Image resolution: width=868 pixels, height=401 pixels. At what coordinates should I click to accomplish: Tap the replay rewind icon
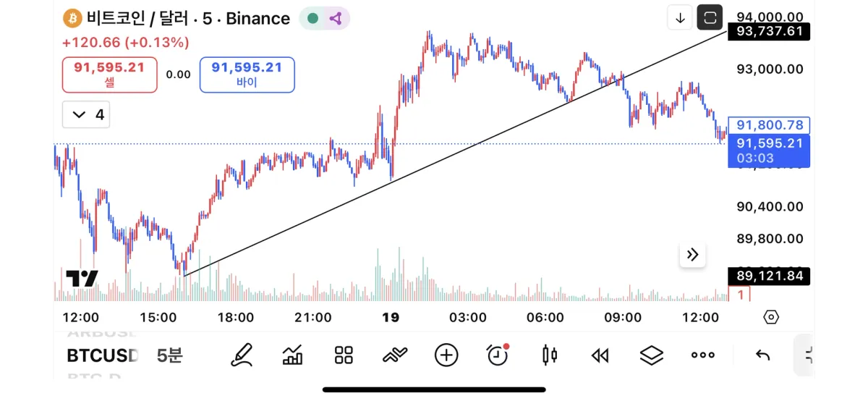tap(600, 355)
